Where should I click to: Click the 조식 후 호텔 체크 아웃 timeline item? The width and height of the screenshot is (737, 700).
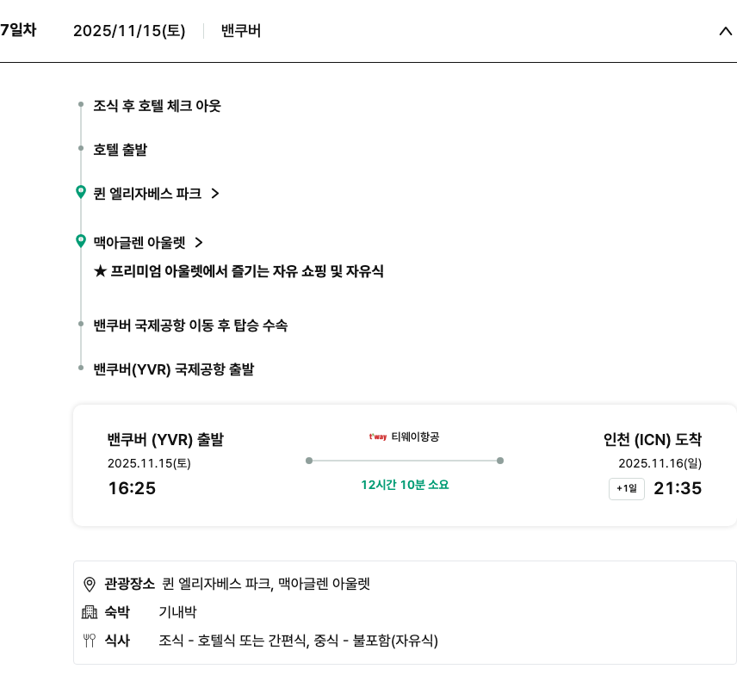(157, 106)
